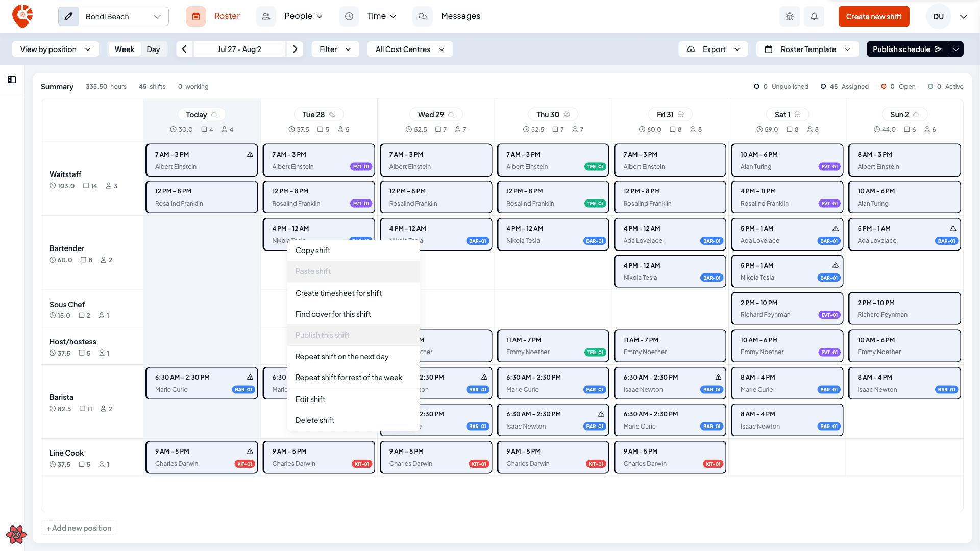Choose Repeat shift on the next day
The image size is (980, 551).
point(354,356)
